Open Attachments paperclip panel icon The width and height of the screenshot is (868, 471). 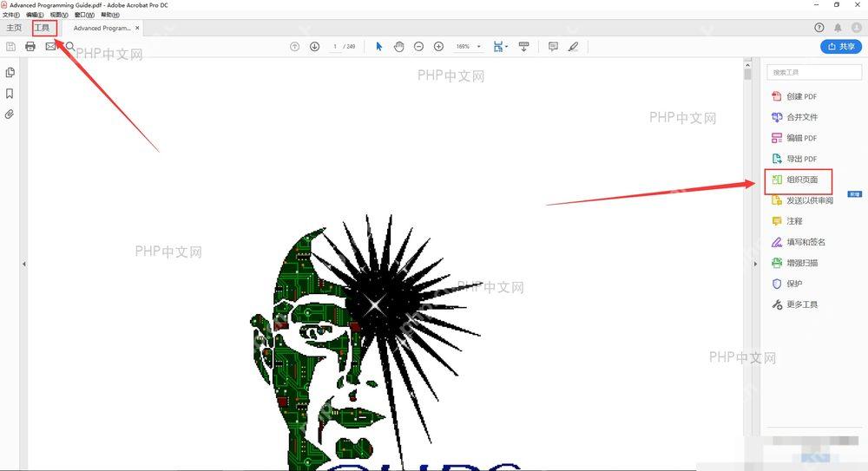click(10, 114)
